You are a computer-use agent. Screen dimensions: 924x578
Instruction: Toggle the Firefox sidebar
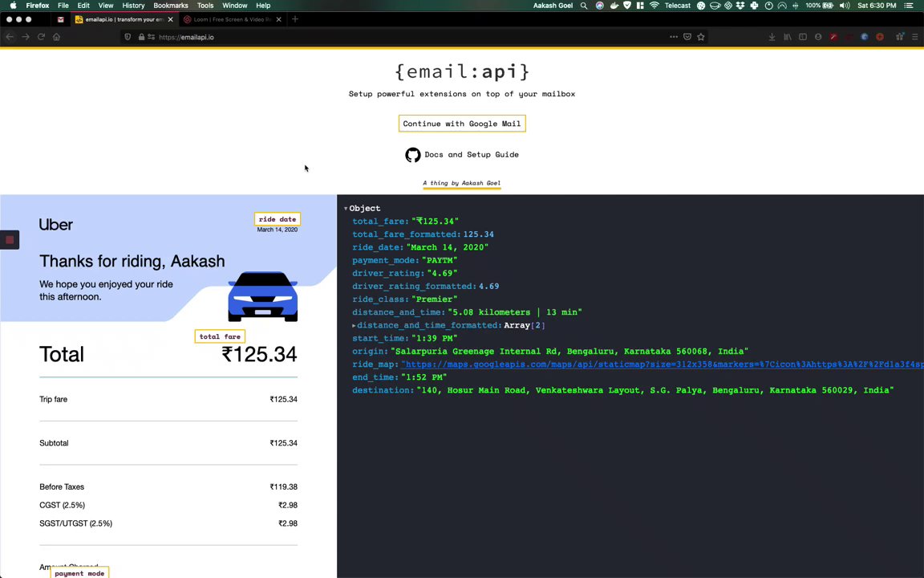pos(803,37)
